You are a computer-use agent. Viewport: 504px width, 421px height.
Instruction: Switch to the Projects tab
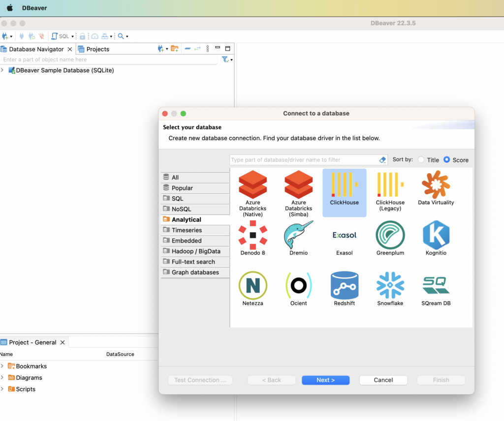coord(94,49)
